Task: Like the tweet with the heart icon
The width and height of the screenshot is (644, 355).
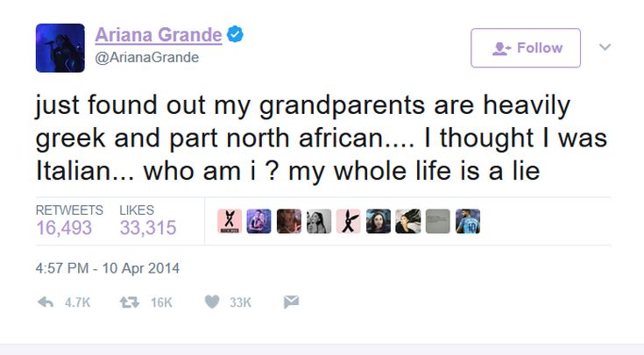Action: [x=212, y=302]
